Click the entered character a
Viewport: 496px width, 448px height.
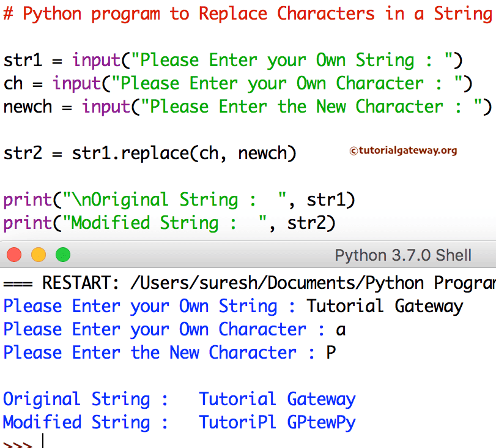pyautogui.click(x=338, y=329)
